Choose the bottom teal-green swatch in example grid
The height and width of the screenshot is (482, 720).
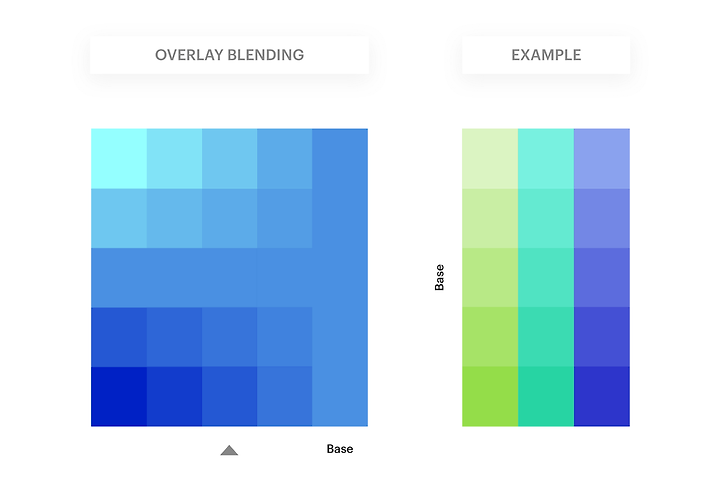tap(546, 396)
